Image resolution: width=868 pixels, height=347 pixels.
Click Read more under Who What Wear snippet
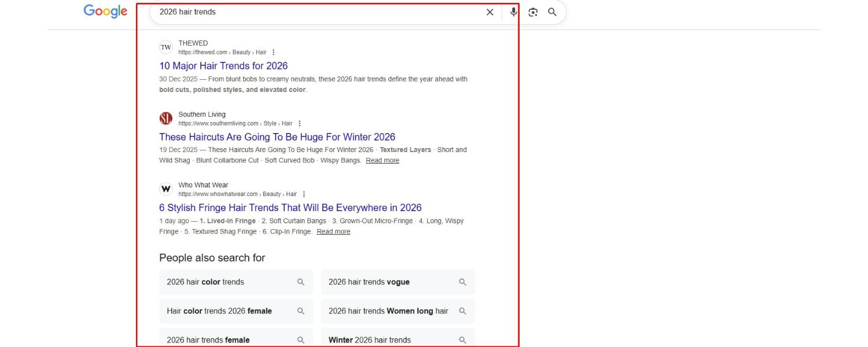click(333, 232)
